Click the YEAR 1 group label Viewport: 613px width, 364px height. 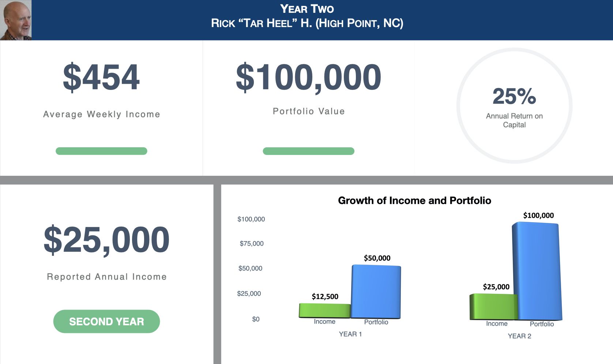pyautogui.click(x=350, y=334)
